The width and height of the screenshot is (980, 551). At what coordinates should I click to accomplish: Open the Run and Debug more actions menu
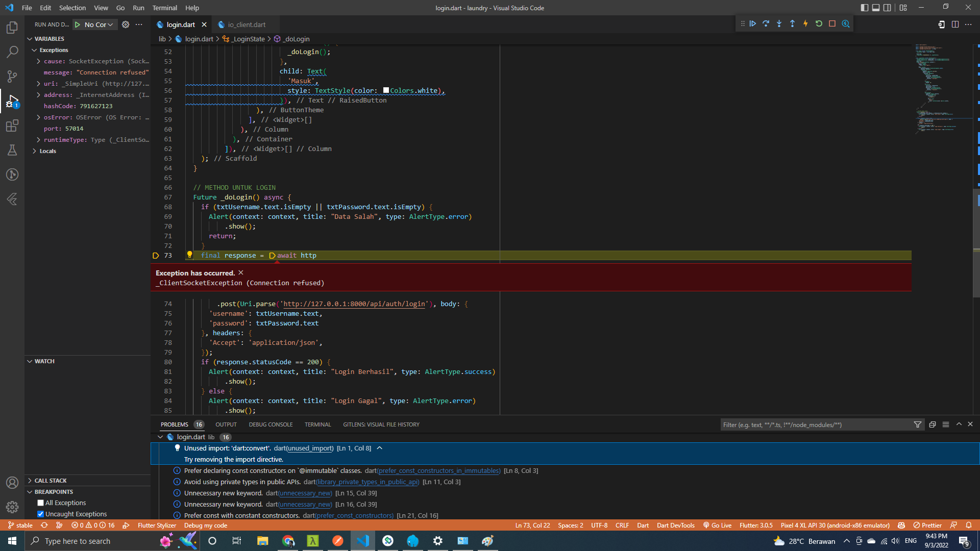(139, 24)
